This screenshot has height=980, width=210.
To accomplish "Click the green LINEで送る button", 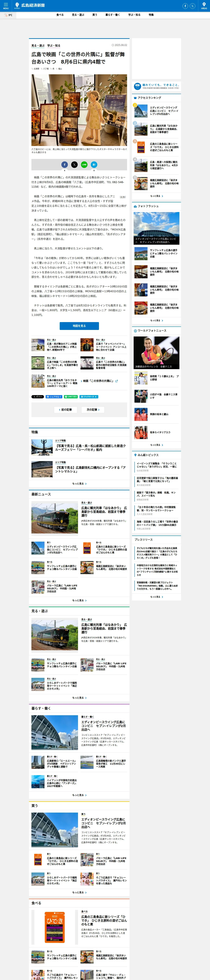I will point(71,396).
